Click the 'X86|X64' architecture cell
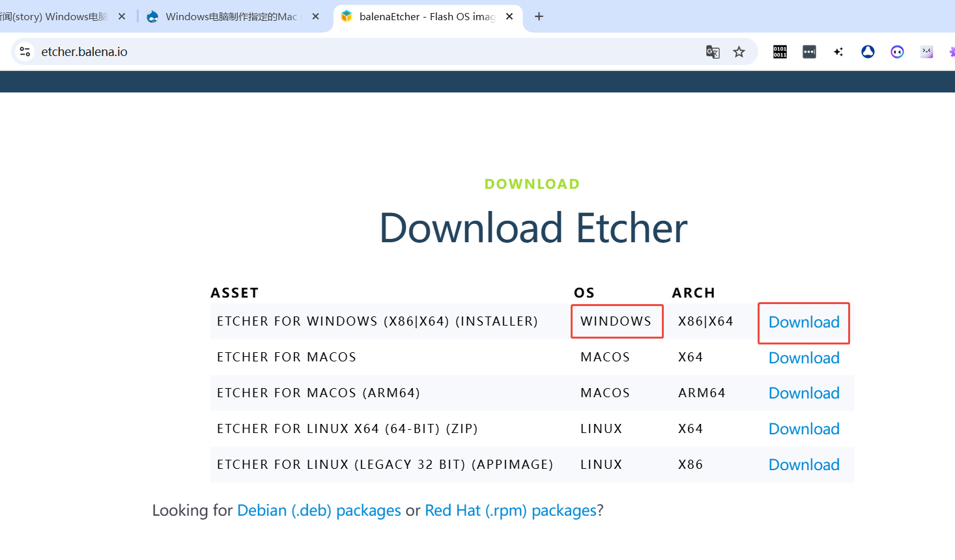Viewport: 955px width, 560px height. point(706,321)
